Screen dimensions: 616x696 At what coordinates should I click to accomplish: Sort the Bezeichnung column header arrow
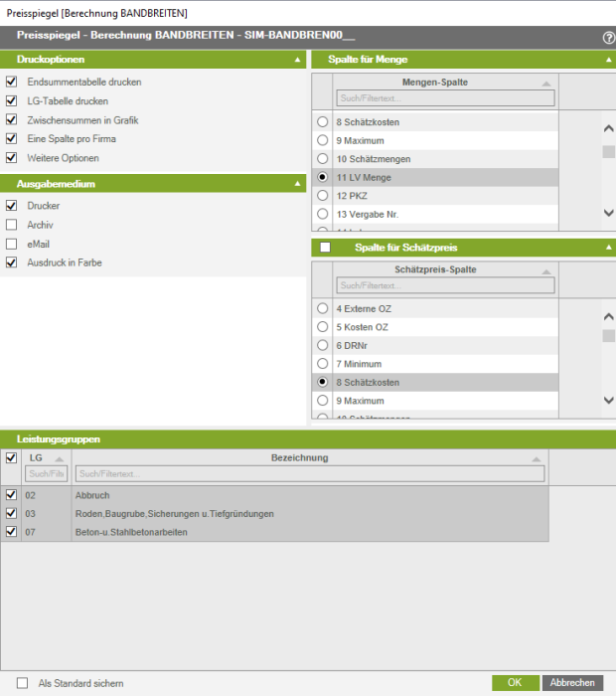tap(537, 459)
